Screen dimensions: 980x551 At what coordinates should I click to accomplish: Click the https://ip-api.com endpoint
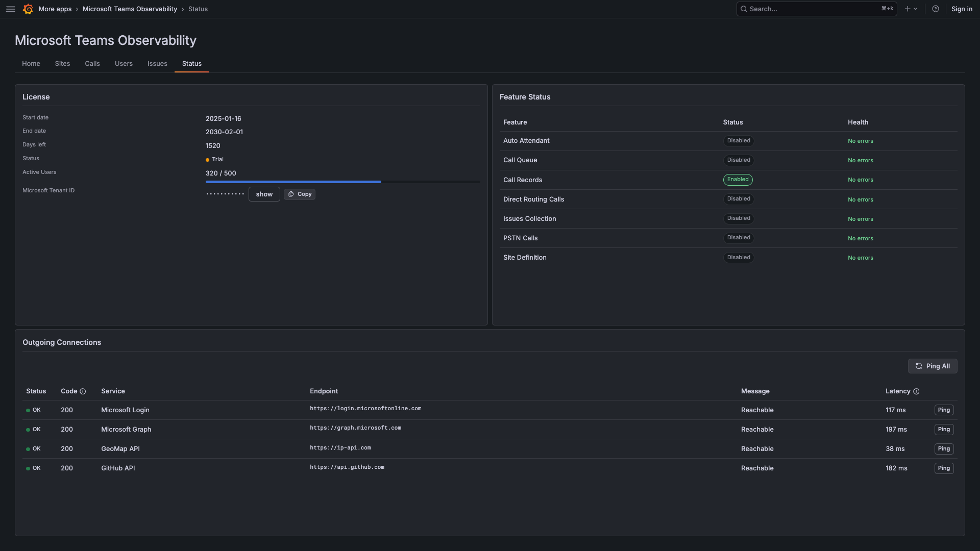(x=340, y=448)
